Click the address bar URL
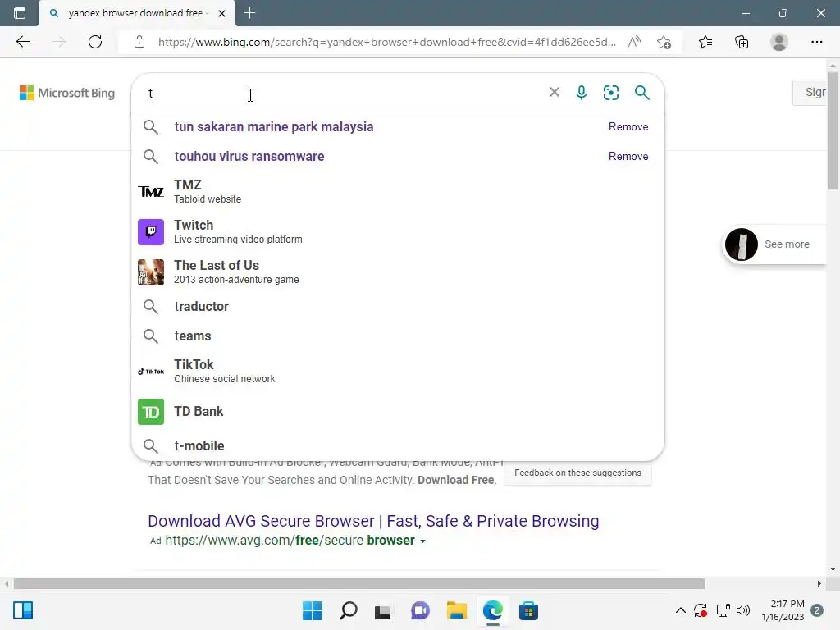This screenshot has height=630, width=840. click(387, 42)
